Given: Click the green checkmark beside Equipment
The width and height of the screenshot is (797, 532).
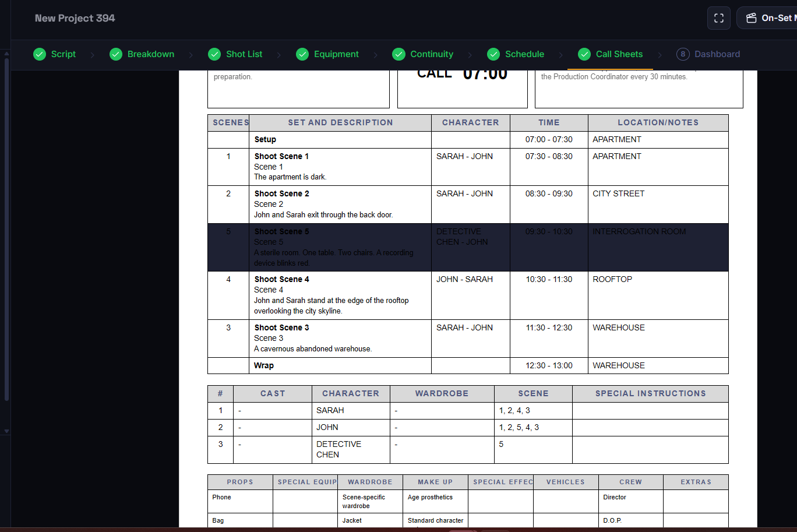Looking at the screenshot, I should (x=302, y=54).
